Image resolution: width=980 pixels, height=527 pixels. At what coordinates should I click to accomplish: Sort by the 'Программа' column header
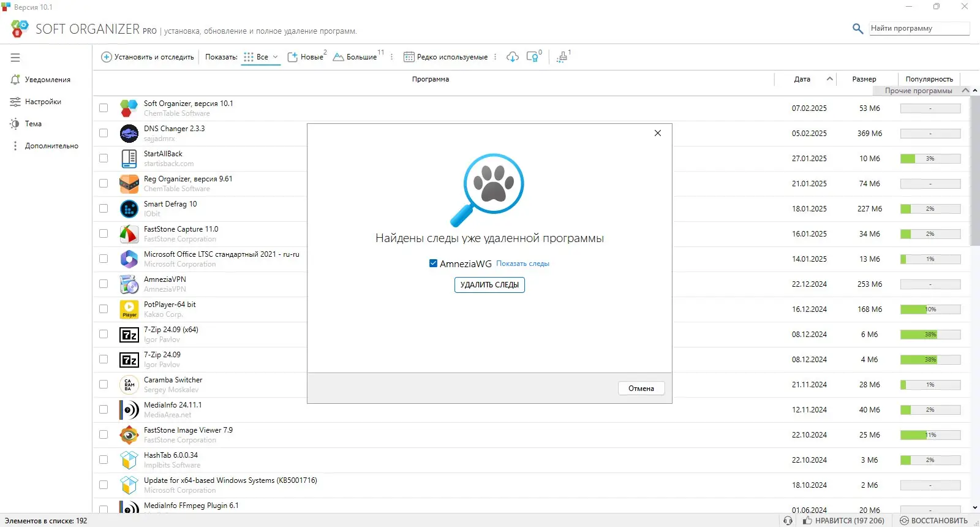pos(431,79)
